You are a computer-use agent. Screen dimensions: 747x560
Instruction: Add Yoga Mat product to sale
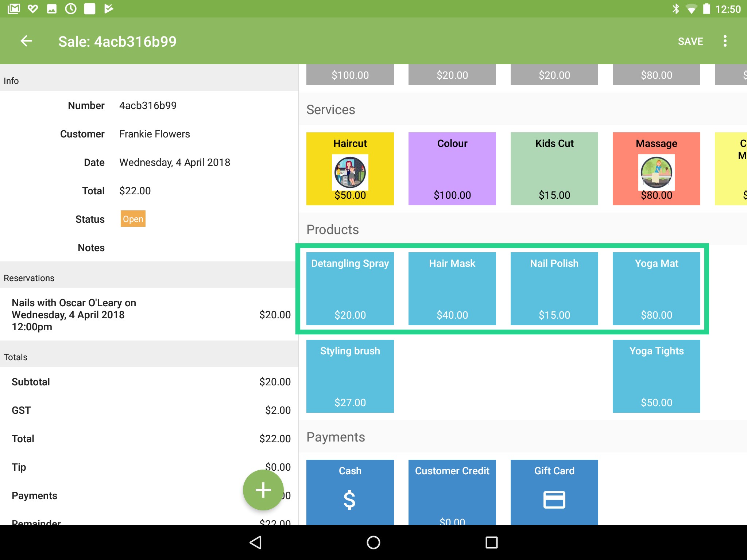[657, 289]
